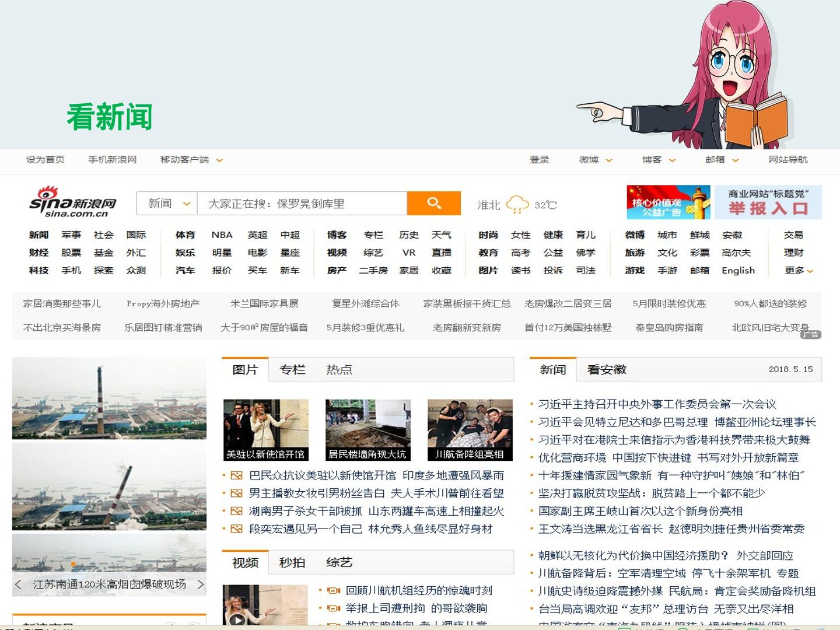Expand the 更多 navigation menu
This screenshot has height=630, width=840.
click(799, 270)
